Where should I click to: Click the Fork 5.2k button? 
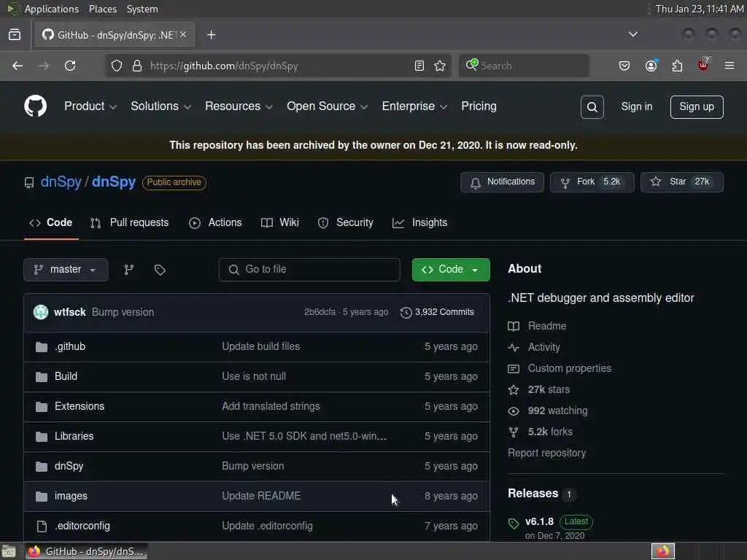coord(592,182)
